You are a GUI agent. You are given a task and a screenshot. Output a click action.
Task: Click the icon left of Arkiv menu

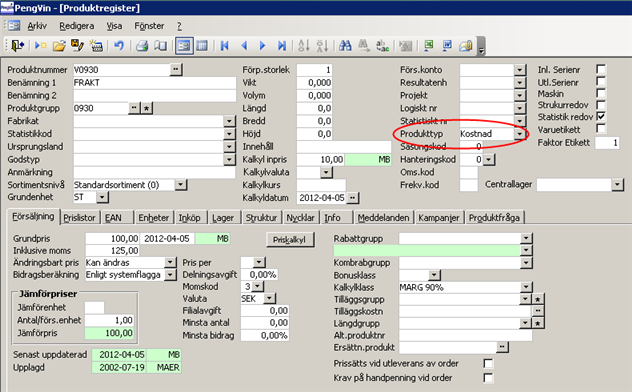tap(13, 26)
